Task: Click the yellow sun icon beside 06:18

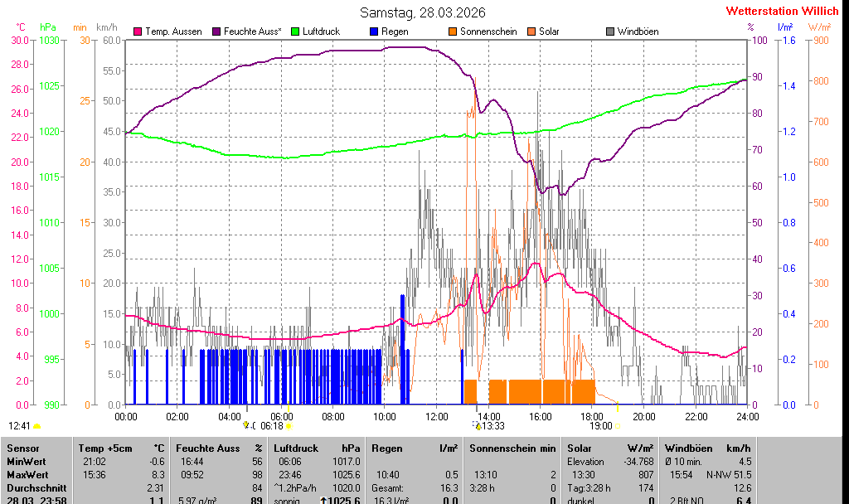Action: [289, 426]
